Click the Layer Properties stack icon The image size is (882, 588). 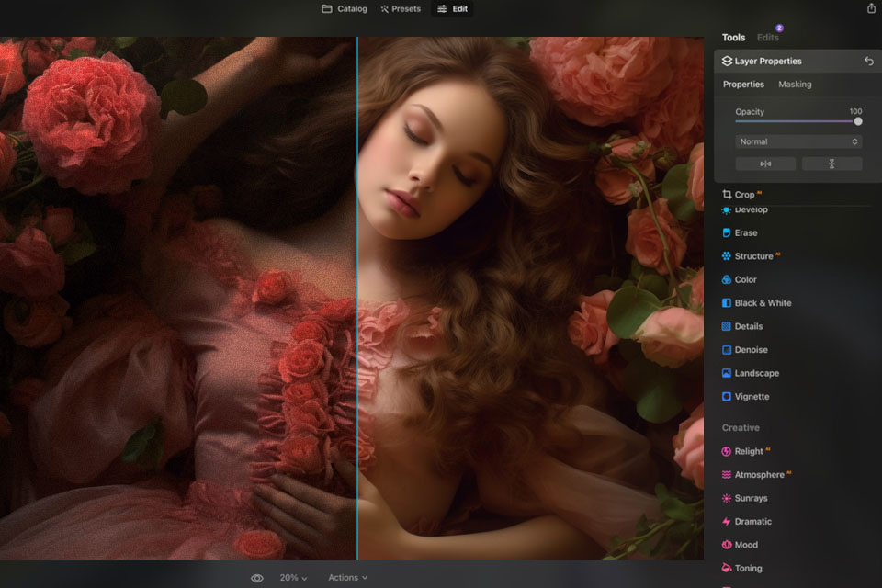(727, 61)
